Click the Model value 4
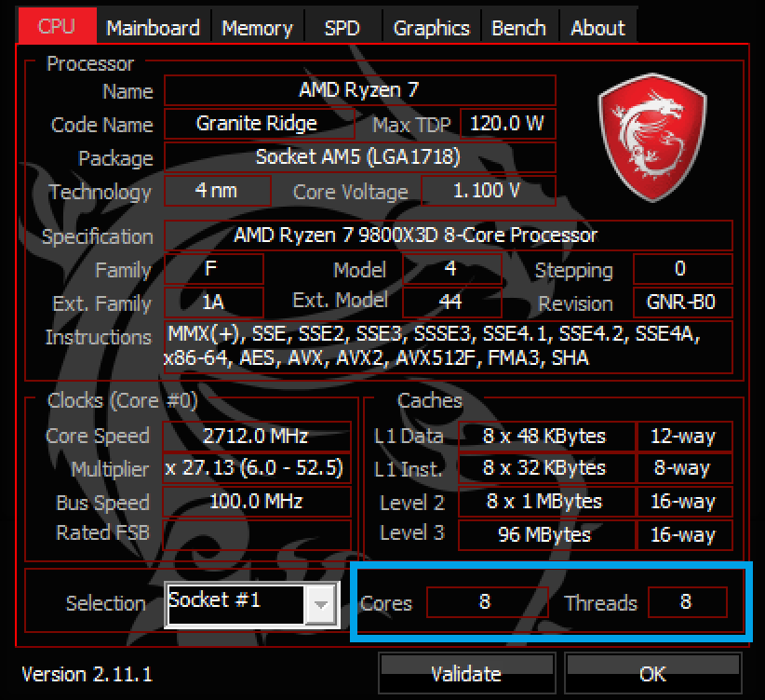This screenshot has width=765, height=700. point(452,269)
